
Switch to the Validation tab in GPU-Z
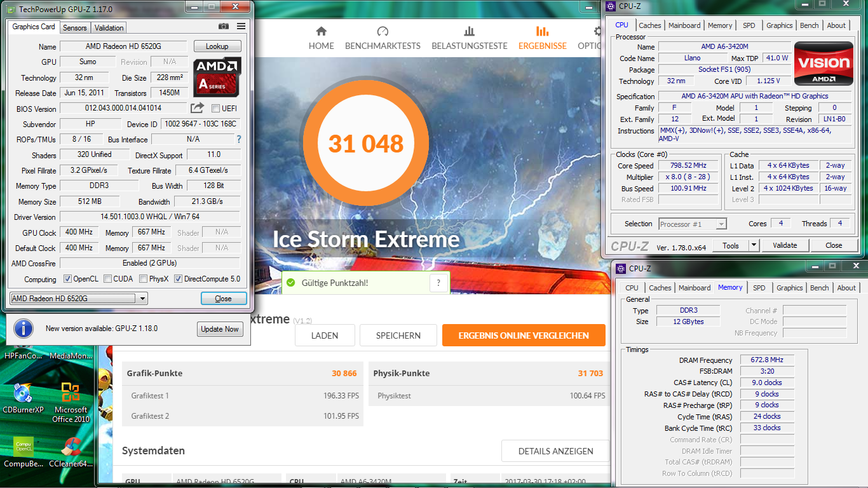(109, 28)
